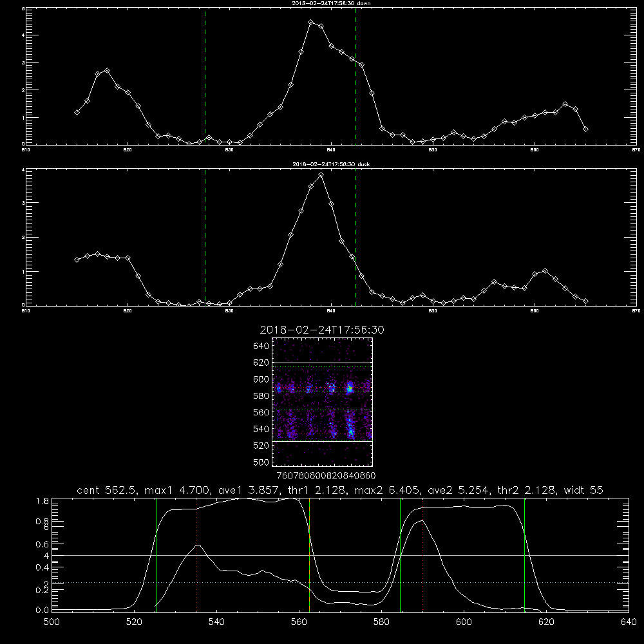644x644 pixels.
Task: Click the 2018-02-24T17:56:30 title above spectral image
Action: 322,330
